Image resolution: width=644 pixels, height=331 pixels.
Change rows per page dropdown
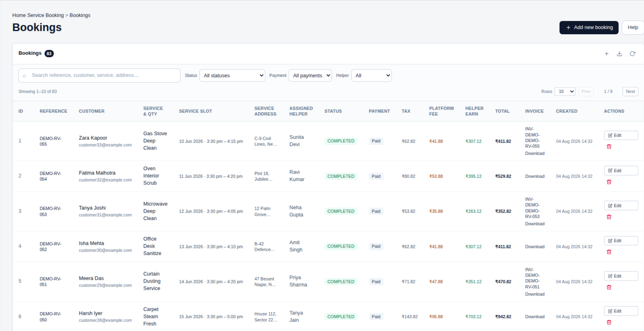(565, 91)
